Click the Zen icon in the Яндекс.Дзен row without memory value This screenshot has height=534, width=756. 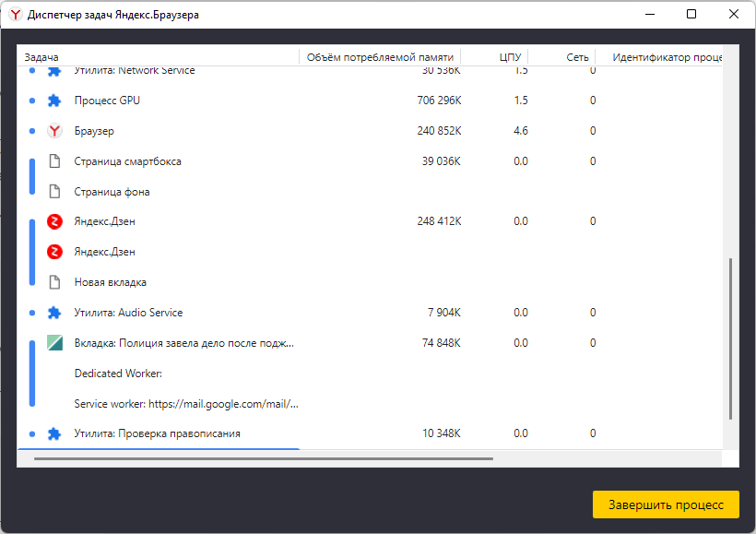[54, 252]
